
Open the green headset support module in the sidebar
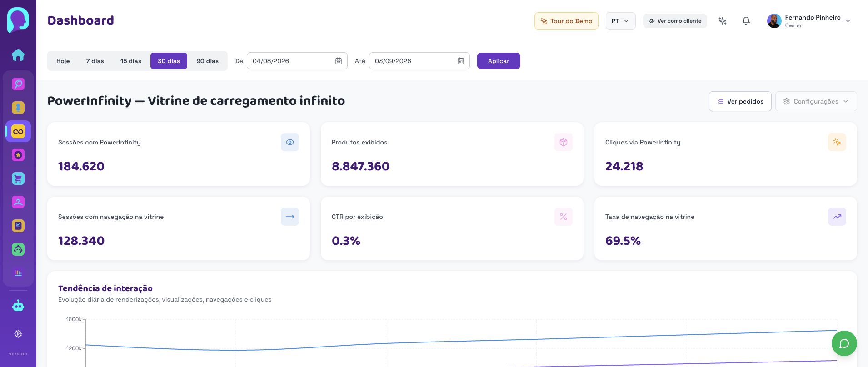(18, 249)
